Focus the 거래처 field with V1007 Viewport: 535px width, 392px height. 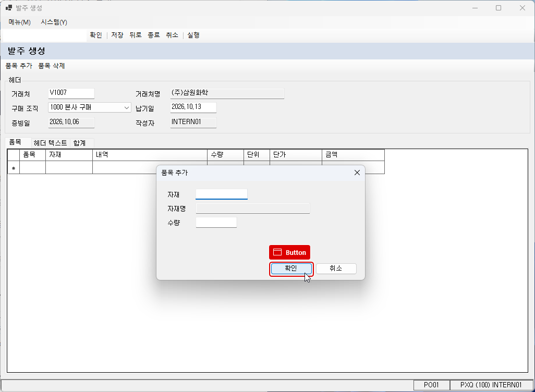pyautogui.click(x=71, y=93)
